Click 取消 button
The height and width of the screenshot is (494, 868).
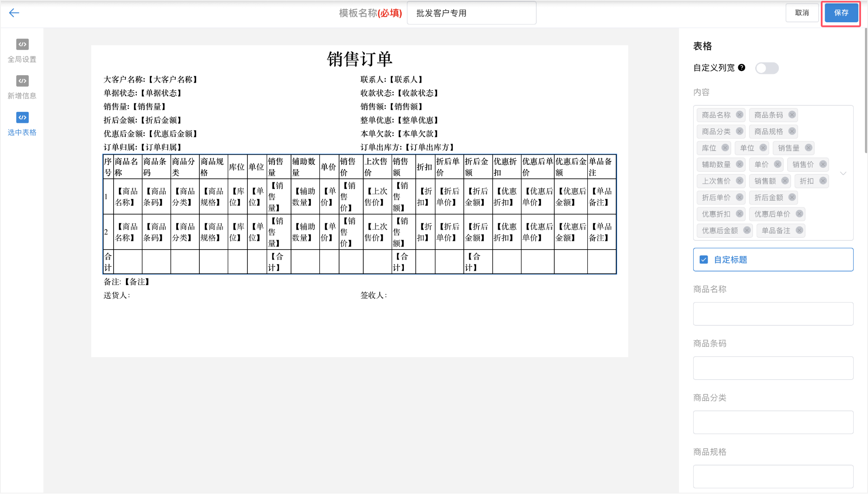pos(802,13)
